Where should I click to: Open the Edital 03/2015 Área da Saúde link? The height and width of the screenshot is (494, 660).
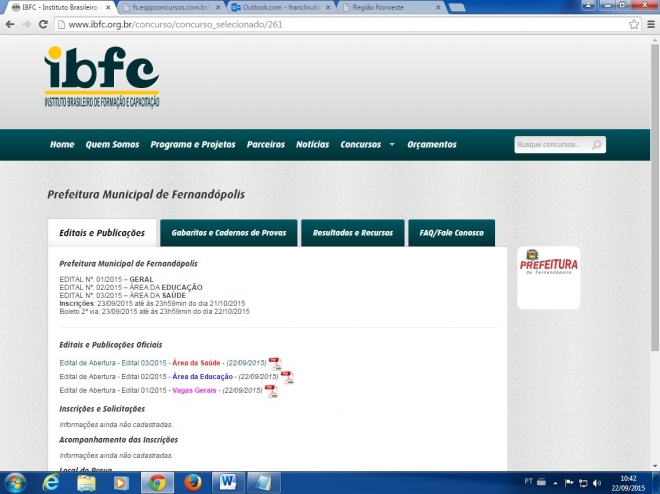162,362
